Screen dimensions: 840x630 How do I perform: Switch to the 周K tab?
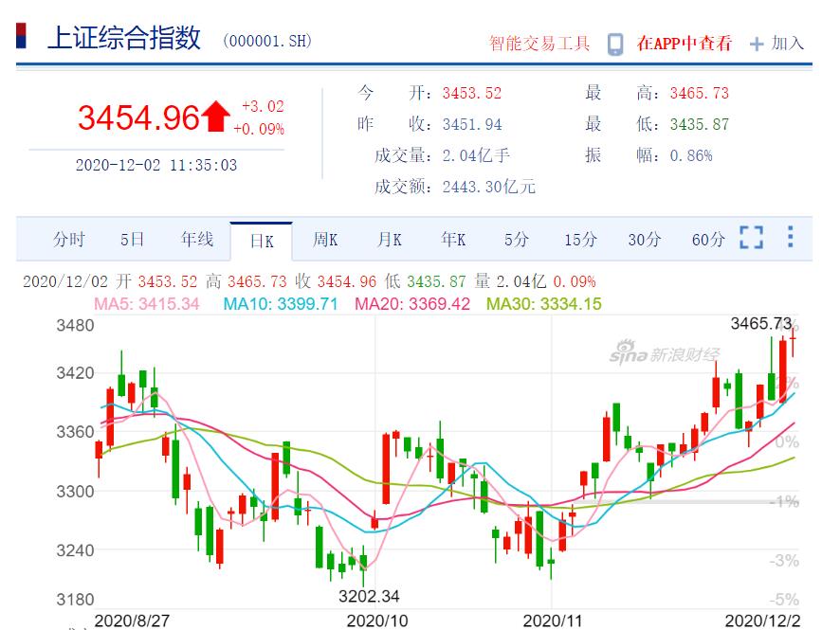coord(325,240)
